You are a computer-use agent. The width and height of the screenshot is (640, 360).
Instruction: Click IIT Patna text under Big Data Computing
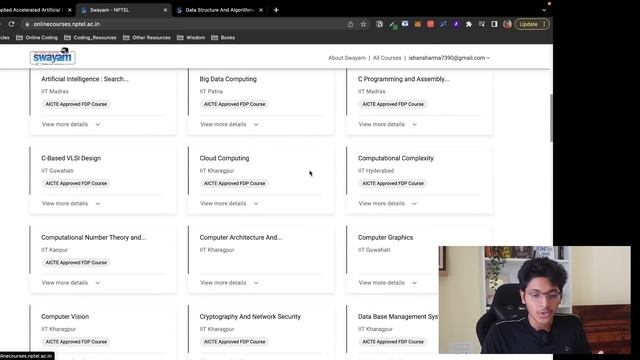[x=211, y=92]
